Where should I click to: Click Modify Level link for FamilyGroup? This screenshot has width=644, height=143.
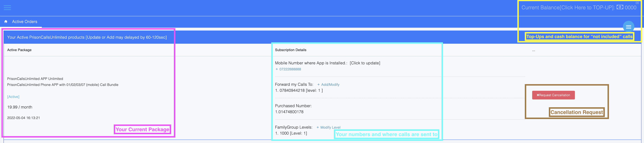[328, 127]
